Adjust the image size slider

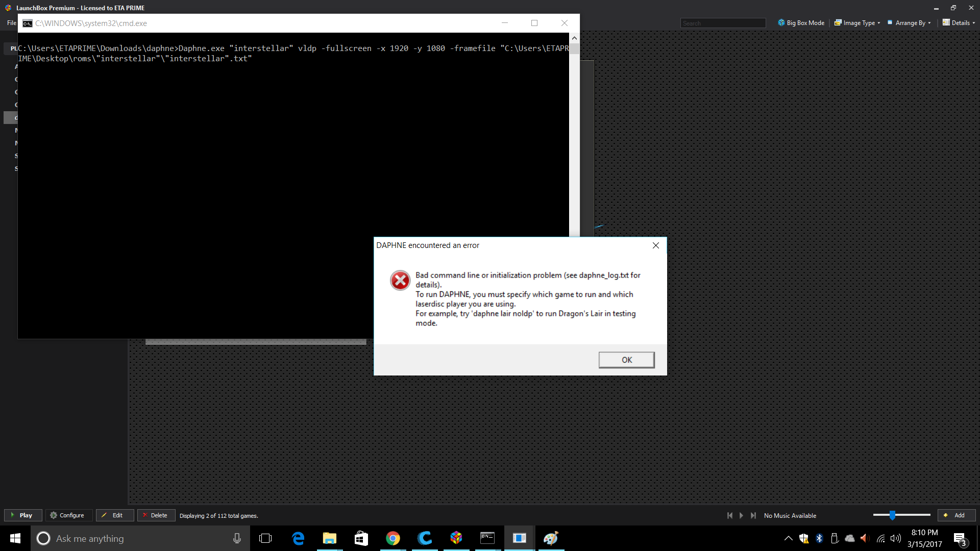point(892,515)
